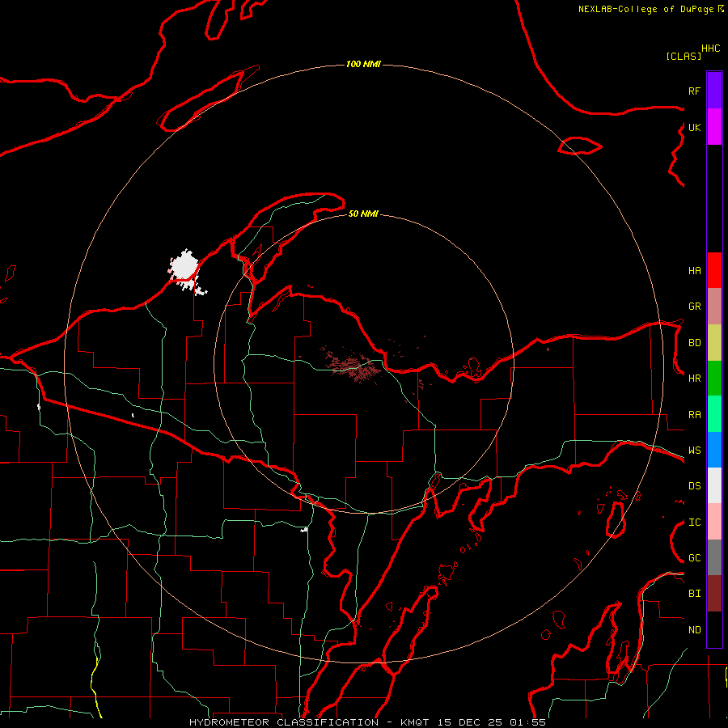Click the NEXLAB-College of DuPage credit text
Image resolution: width=728 pixels, height=728 pixels.
645,9
